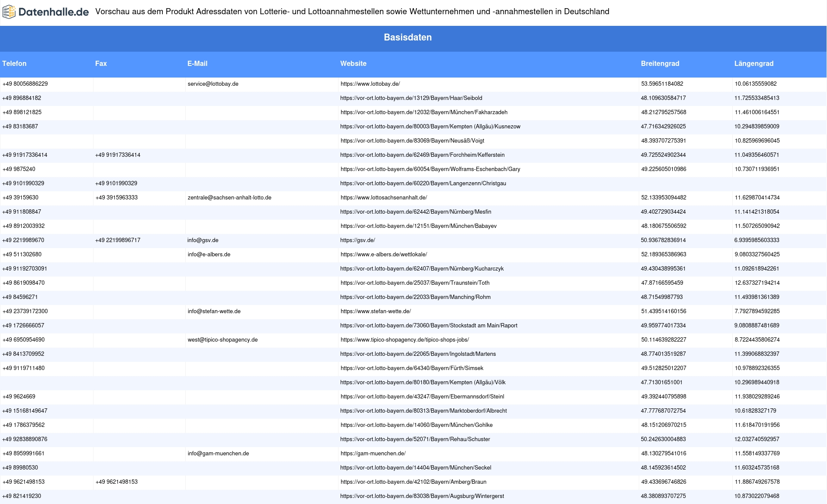
Task: Open the Forchheim/Kefferstein lotto-bayern link
Action: (x=422, y=155)
